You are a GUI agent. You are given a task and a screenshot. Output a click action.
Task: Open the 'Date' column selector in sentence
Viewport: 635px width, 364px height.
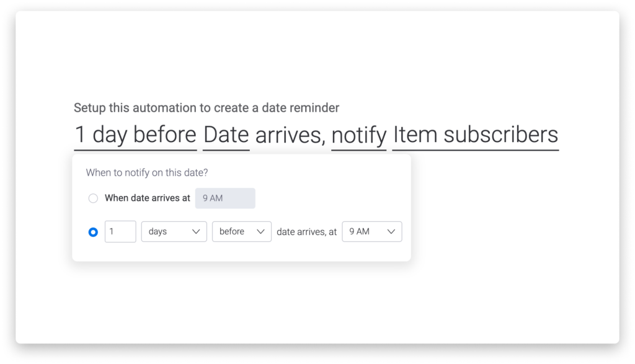pos(226,135)
